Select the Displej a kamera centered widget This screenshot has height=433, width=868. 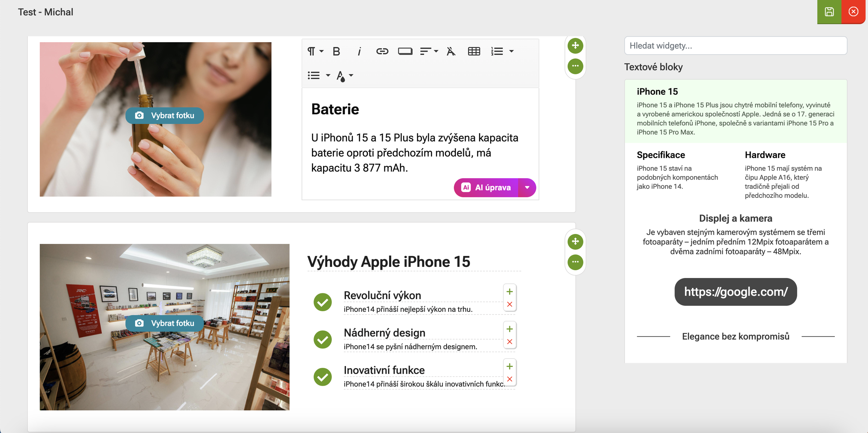(735, 235)
